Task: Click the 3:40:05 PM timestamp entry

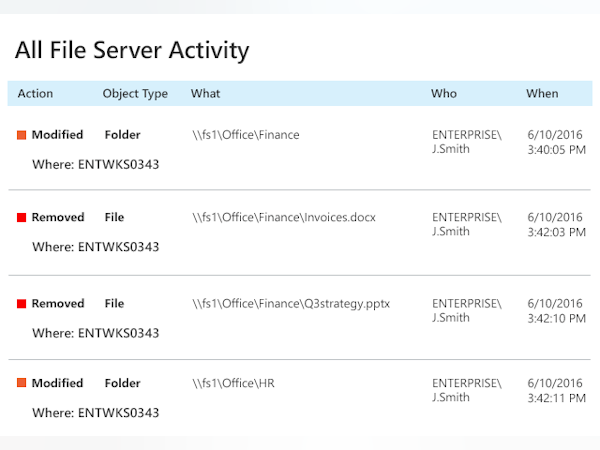Action: coord(555,150)
